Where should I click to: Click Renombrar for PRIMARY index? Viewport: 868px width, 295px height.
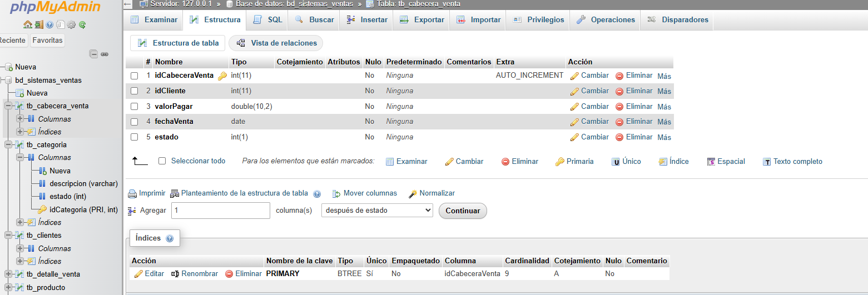195,274
